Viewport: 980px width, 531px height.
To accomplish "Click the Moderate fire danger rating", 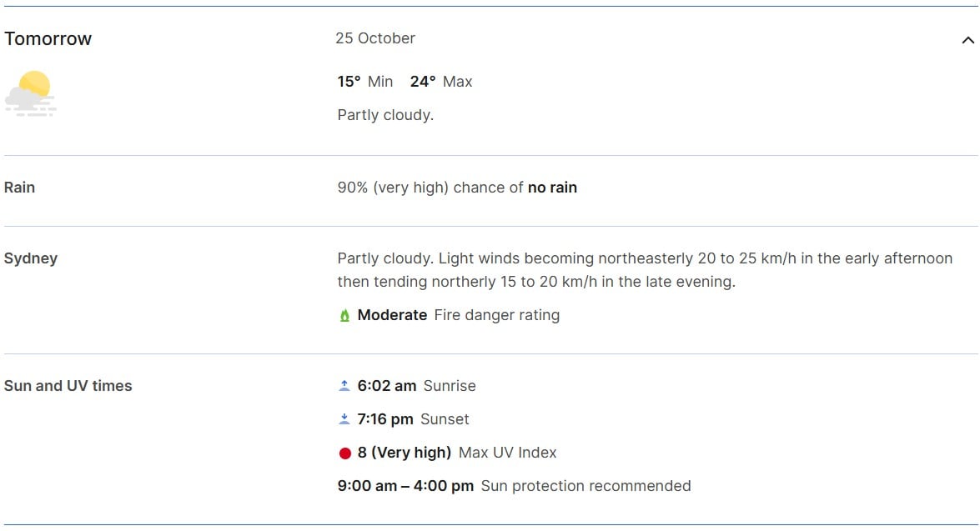I will click(392, 315).
